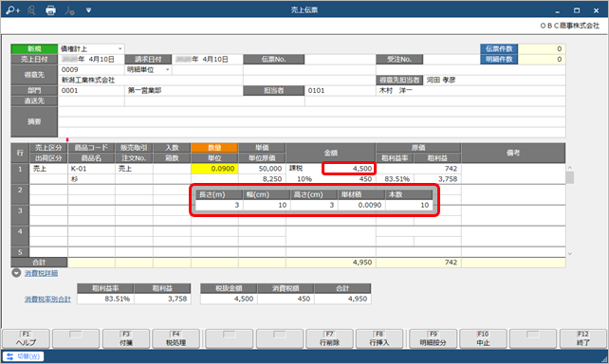609x364 pixels.
Task: Click the 単材積 value 0.0090
Action: click(361, 205)
